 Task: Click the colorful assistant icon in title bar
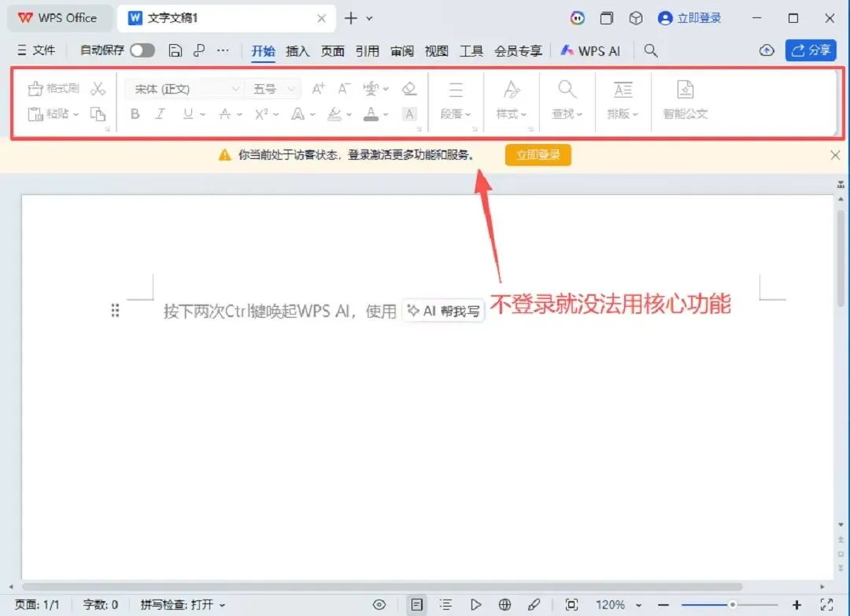click(578, 18)
